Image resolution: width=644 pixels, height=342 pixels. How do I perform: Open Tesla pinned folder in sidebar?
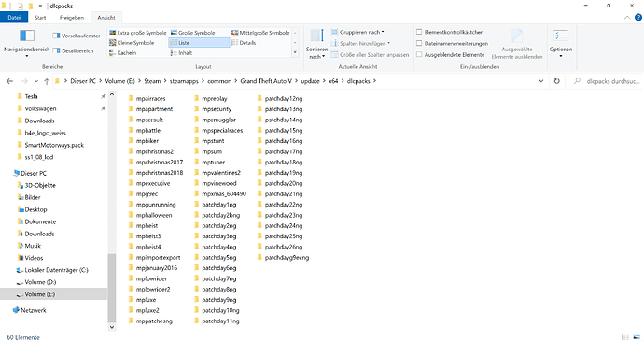click(27, 96)
